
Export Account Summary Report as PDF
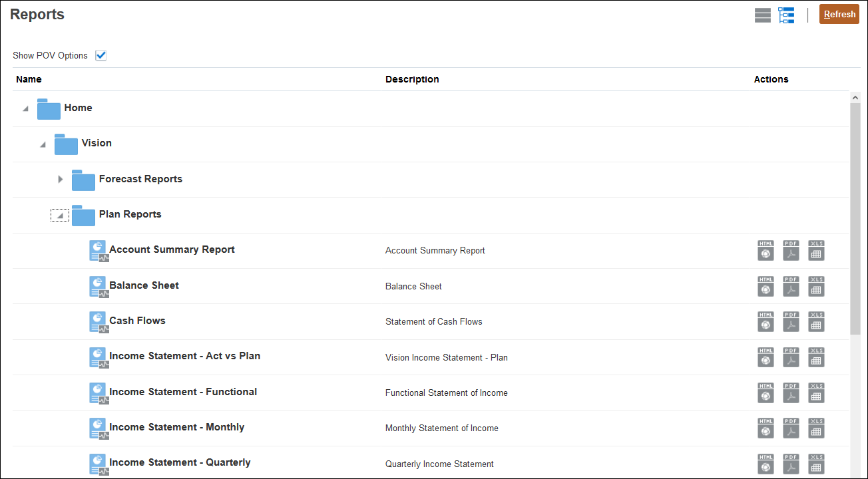point(791,251)
